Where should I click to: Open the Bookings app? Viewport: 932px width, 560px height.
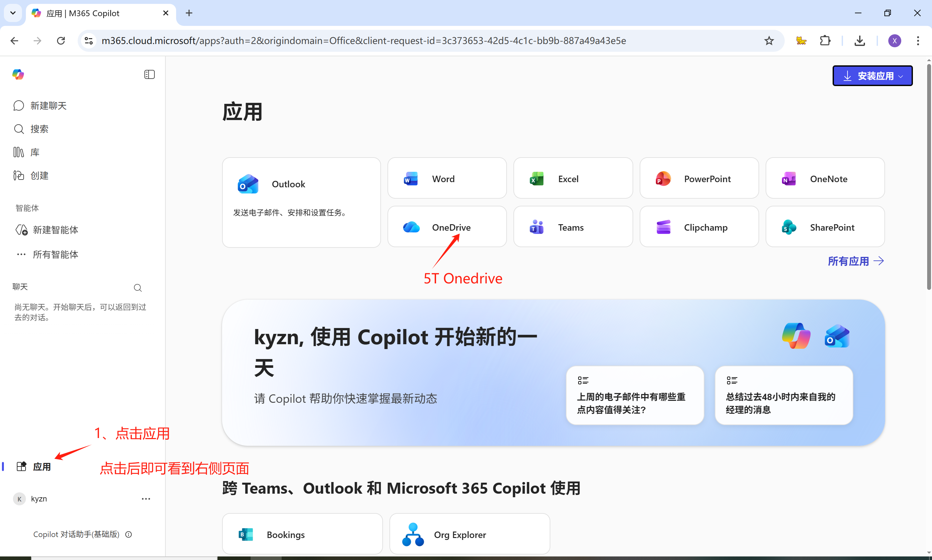[302, 533]
